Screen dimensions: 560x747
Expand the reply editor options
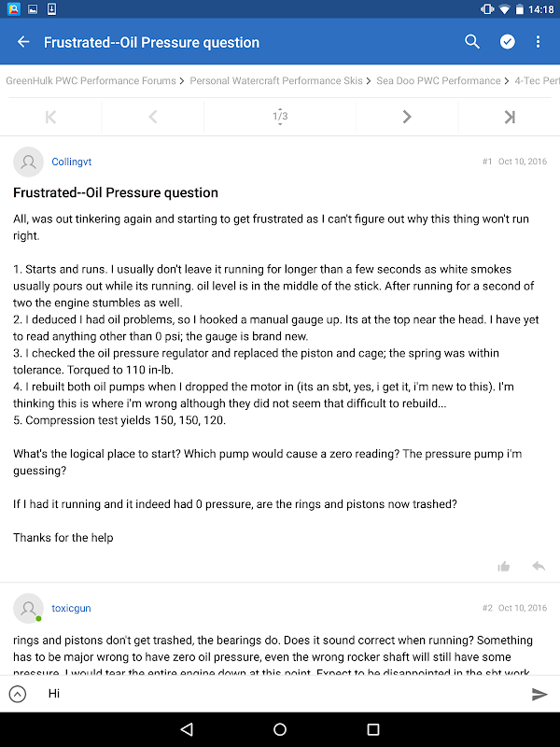coord(18,694)
